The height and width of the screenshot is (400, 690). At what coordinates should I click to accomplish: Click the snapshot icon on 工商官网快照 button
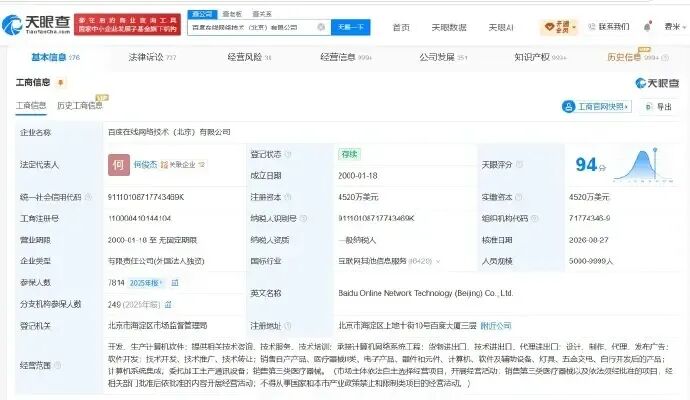(x=569, y=106)
